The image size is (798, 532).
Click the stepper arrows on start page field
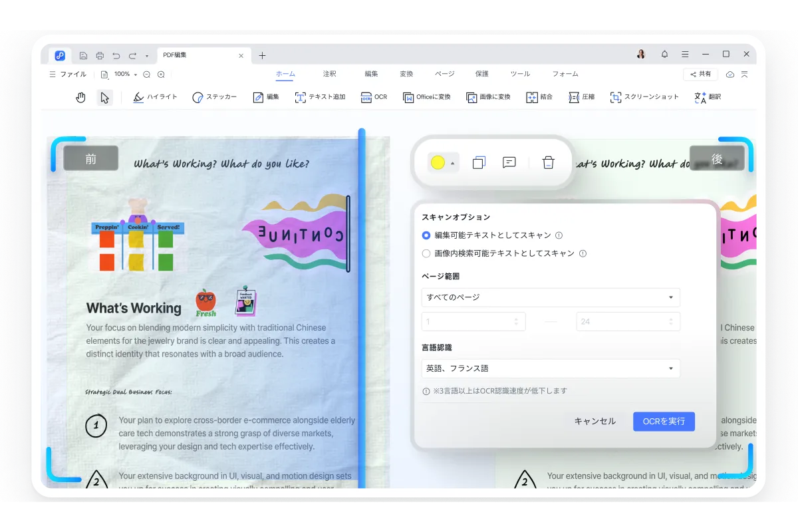pyautogui.click(x=517, y=321)
